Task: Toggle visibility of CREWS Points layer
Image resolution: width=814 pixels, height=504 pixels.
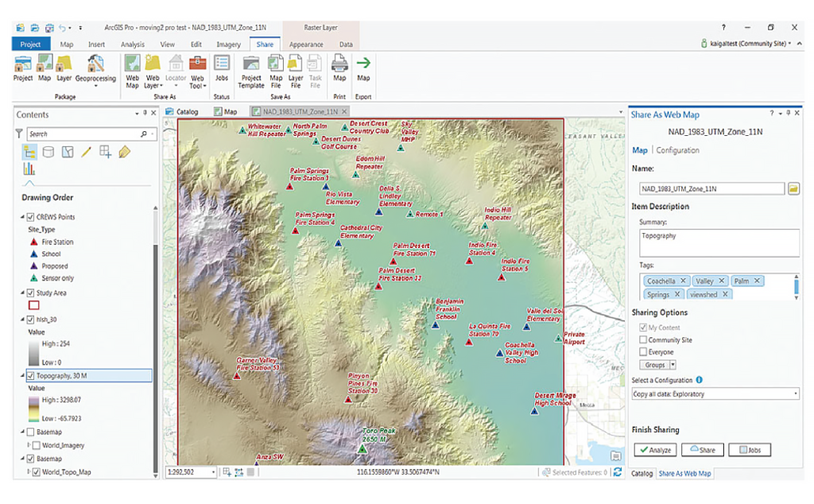Action: pos(30,217)
